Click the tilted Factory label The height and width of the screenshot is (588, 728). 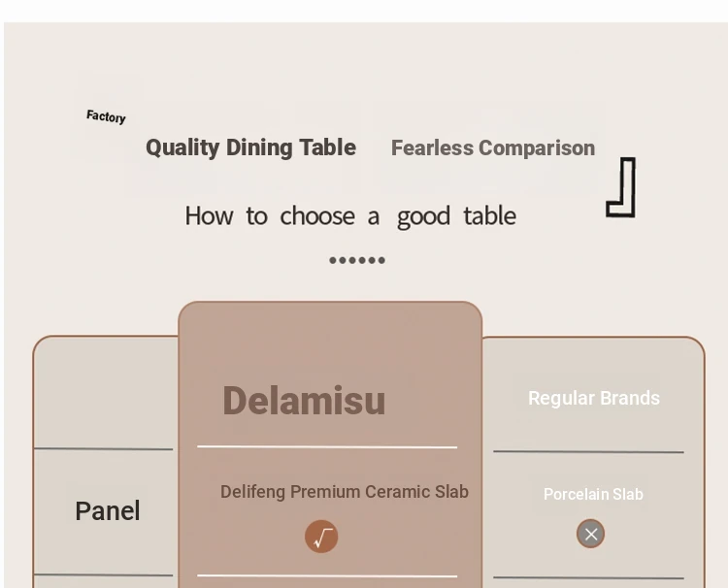tap(106, 116)
